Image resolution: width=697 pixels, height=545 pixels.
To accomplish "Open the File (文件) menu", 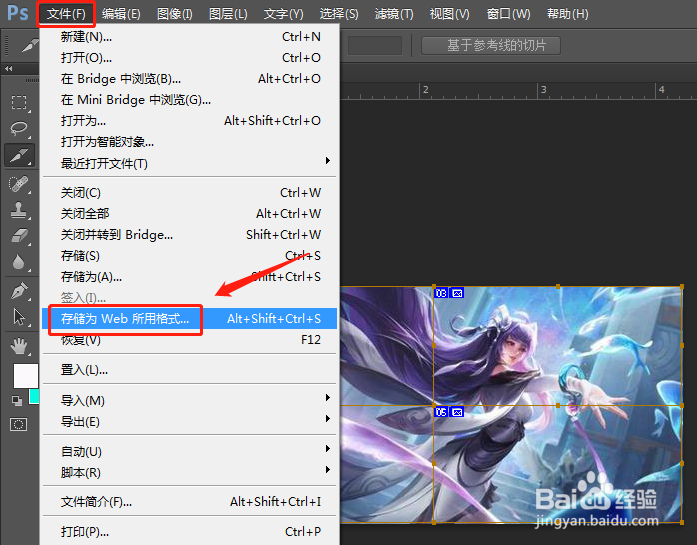I will coord(66,14).
